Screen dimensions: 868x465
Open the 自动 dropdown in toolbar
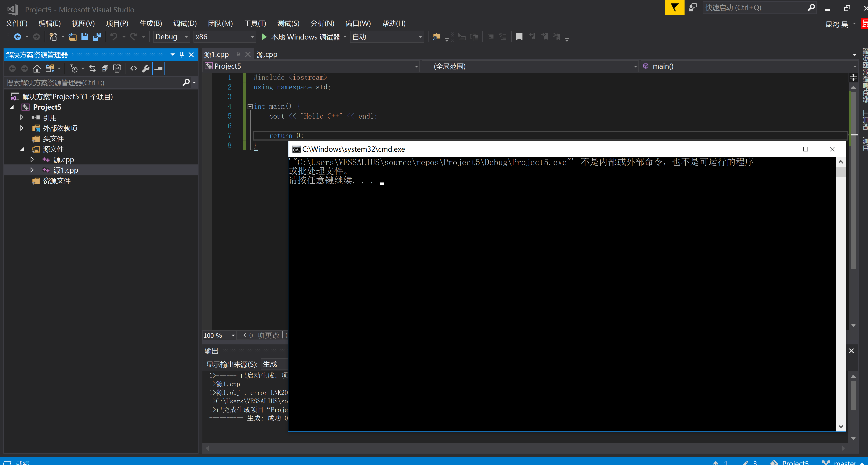[x=387, y=37]
